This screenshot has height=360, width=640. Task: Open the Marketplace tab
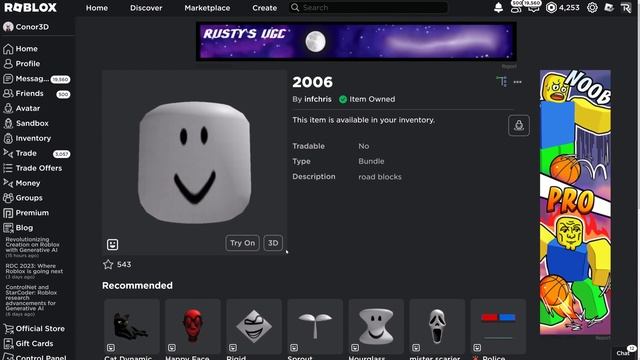[x=207, y=8]
